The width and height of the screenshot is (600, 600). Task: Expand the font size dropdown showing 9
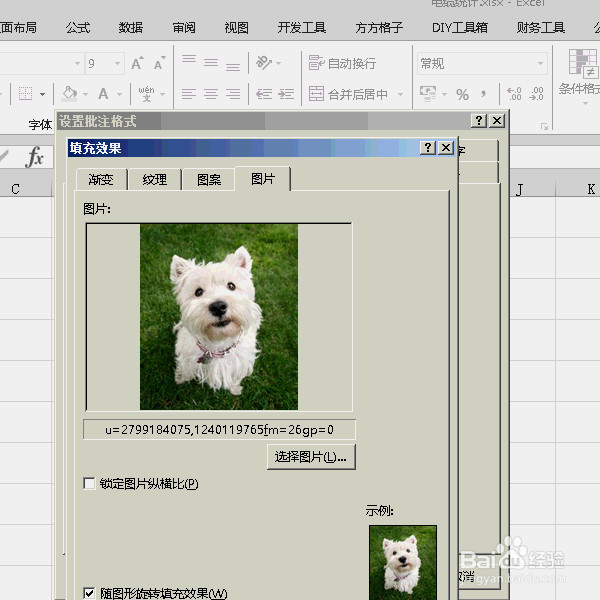[x=117, y=63]
